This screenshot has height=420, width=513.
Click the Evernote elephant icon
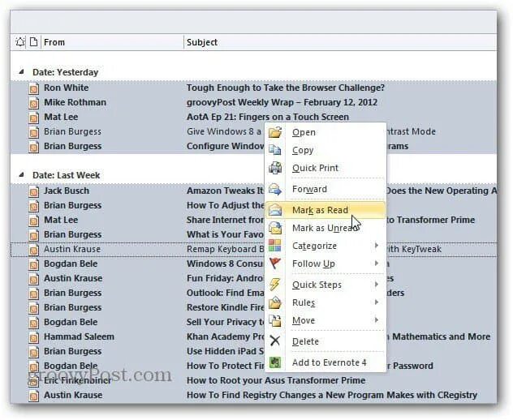(x=275, y=362)
